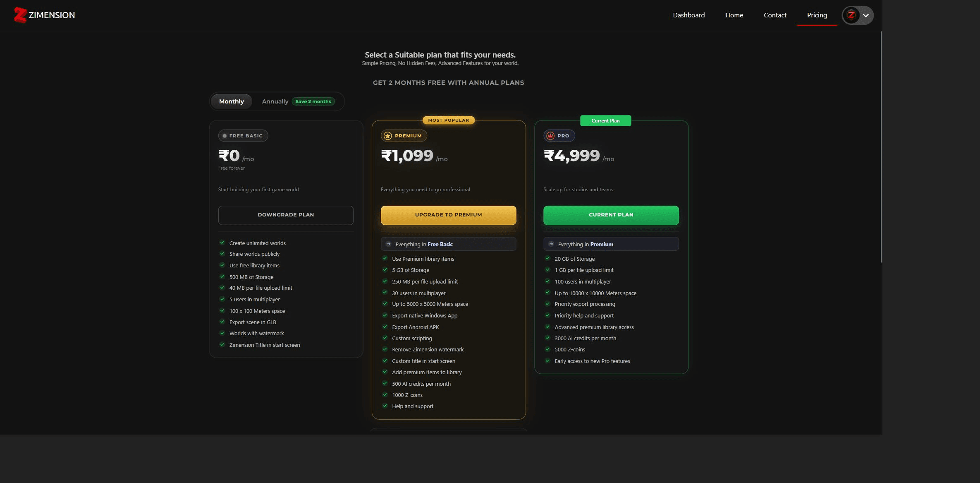Screen dimensions: 980x483
Task: Click check icon next to Priority export processing
Action: (547, 303)
